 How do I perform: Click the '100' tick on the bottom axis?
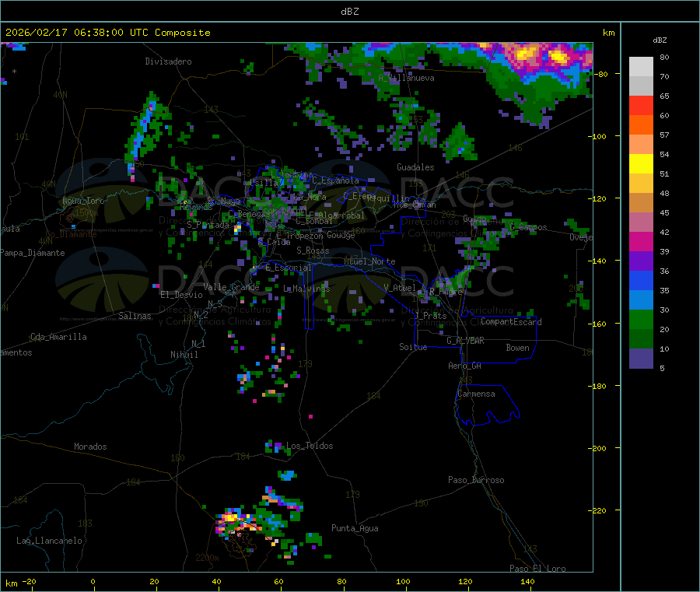click(x=403, y=581)
